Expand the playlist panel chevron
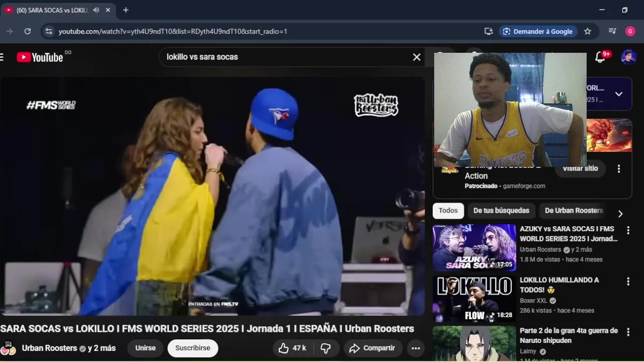The width and height of the screenshot is (644, 362). [619, 94]
